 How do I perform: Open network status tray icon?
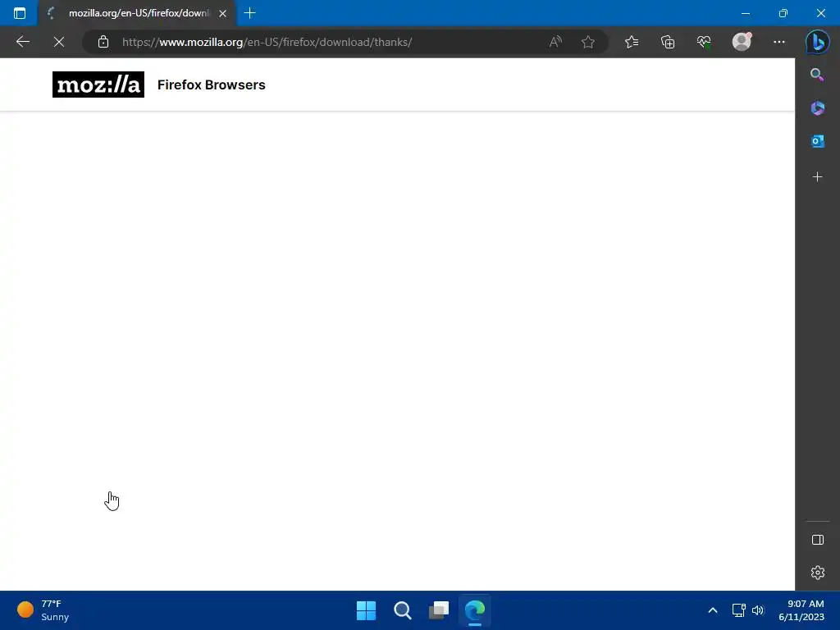[x=739, y=610]
